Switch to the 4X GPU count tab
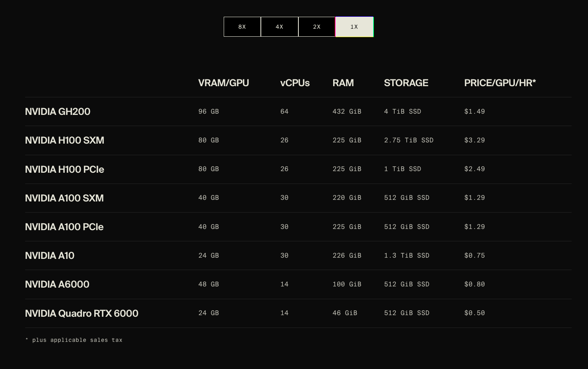The image size is (588, 369). (x=280, y=27)
